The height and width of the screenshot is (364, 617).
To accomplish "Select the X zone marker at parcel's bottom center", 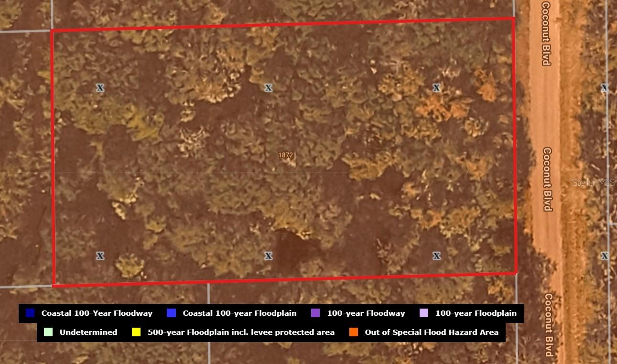I will click(x=269, y=256).
